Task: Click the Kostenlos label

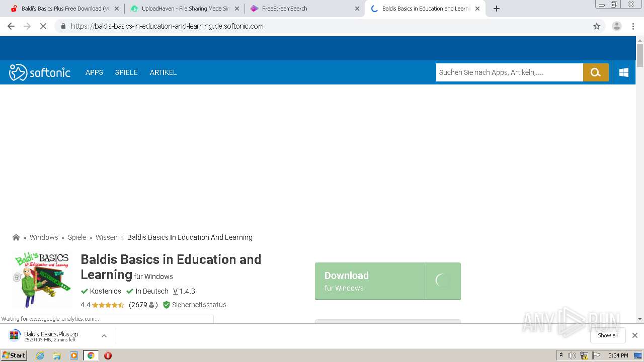Action: tap(101, 291)
